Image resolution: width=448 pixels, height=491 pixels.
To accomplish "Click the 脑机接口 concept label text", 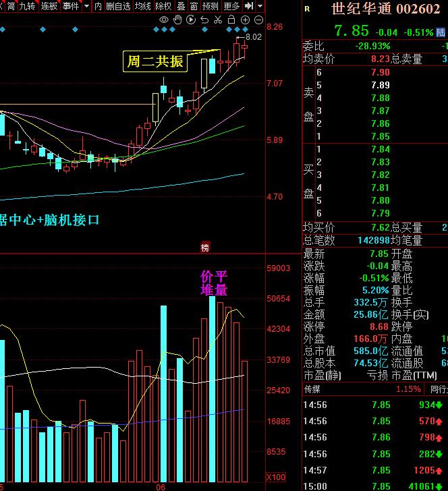I will 72,220.
